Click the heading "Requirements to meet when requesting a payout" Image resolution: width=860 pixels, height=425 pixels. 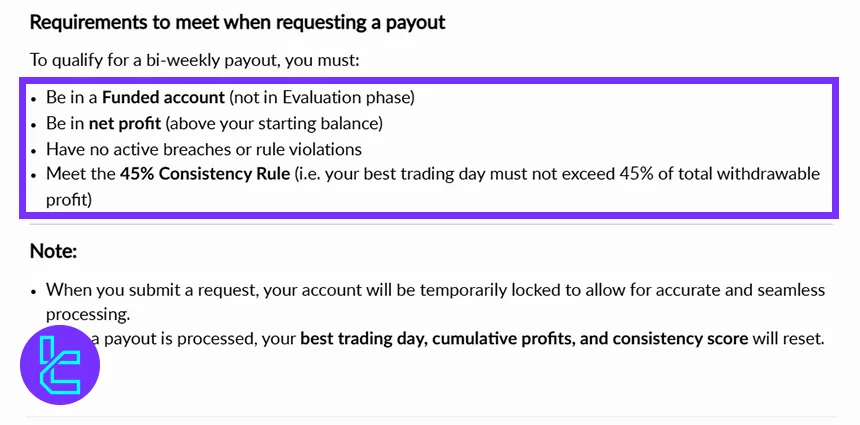pyautogui.click(x=237, y=22)
